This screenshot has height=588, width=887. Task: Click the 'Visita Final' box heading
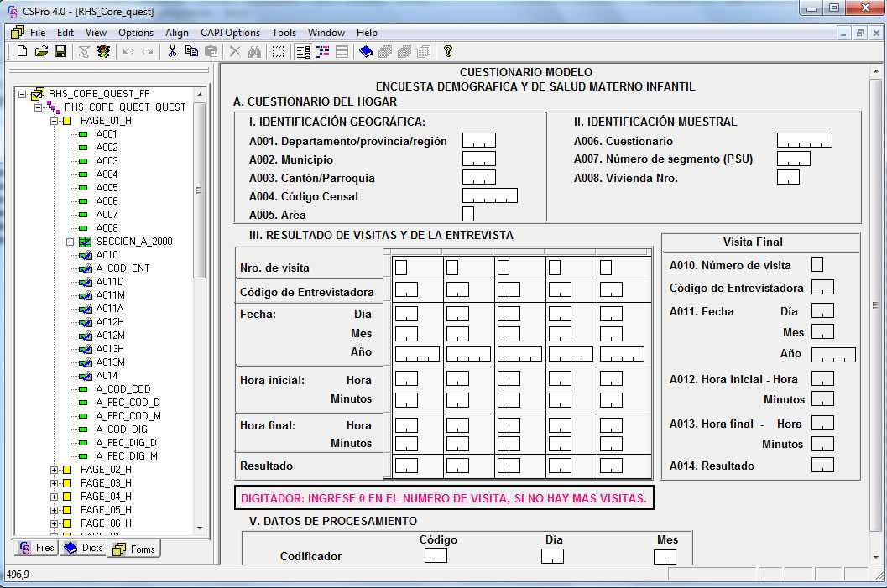coord(753,242)
